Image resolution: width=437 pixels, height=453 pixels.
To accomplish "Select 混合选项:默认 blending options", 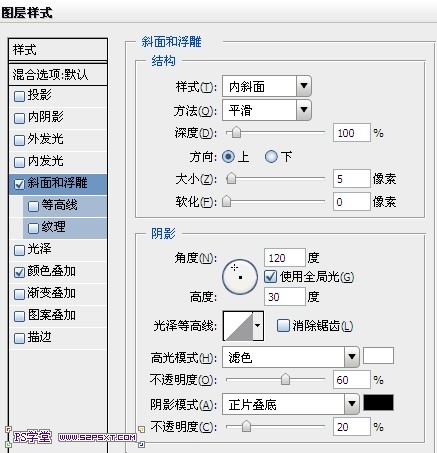I will [x=58, y=74].
